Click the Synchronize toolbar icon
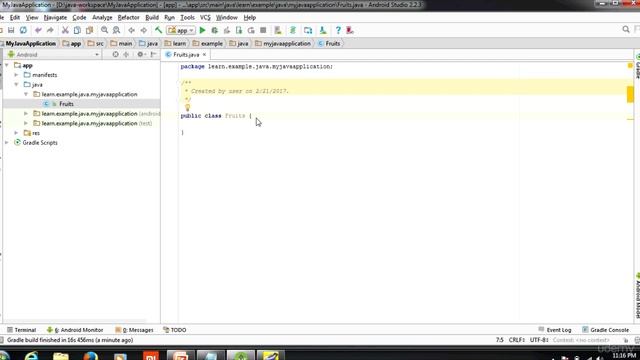 coord(23,30)
